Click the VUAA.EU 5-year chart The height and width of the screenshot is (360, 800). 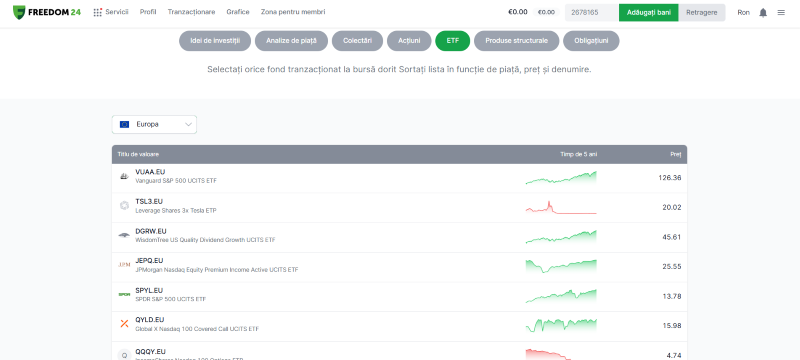click(x=561, y=177)
